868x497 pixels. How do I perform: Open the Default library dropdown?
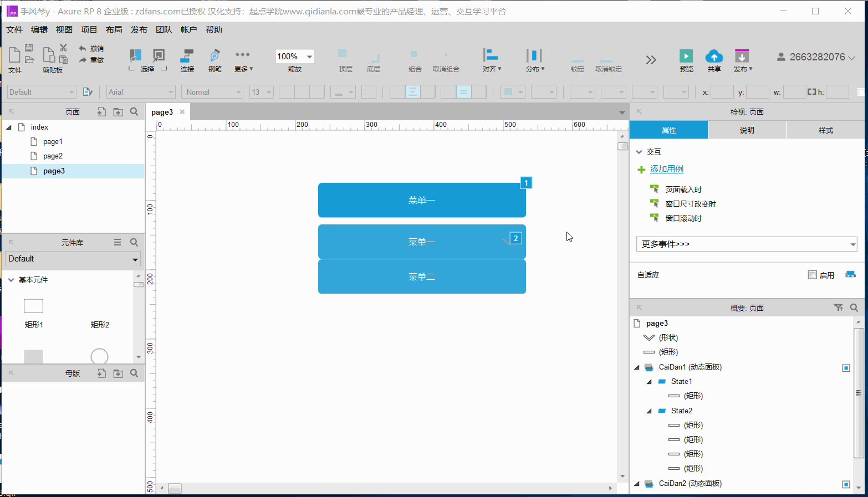click(73, 259)
